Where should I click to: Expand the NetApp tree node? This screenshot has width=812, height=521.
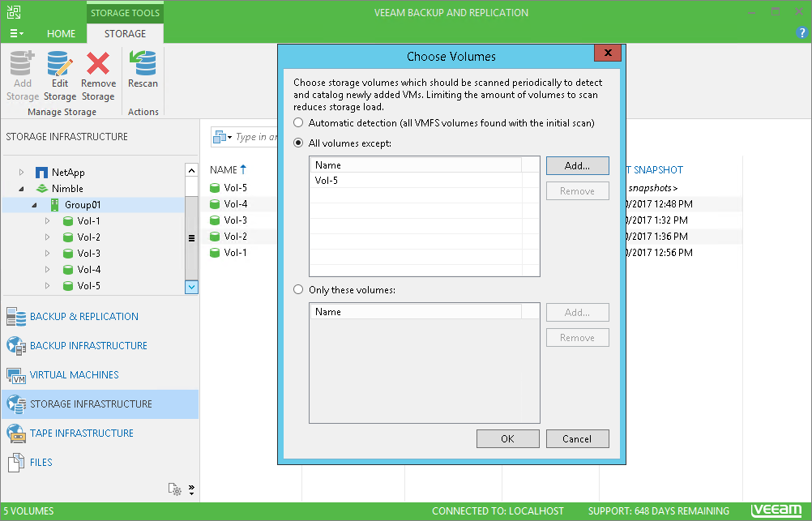click(x=21, y=172)
